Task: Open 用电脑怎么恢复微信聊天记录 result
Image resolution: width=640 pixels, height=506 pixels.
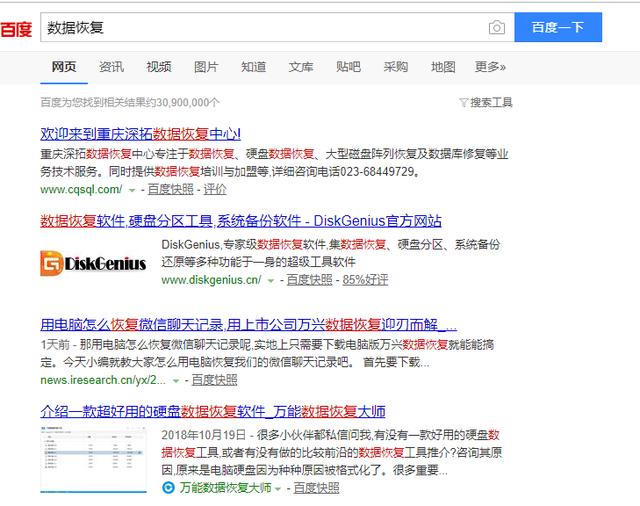Action: point(248,325)
